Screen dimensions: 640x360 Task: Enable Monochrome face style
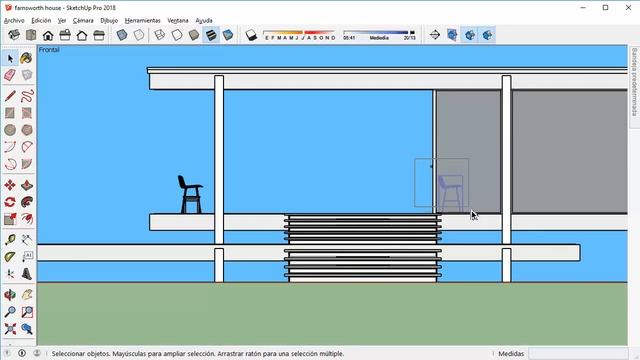[228, 35]
